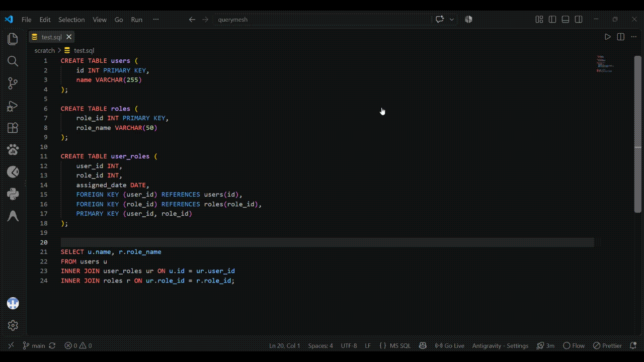The height and width of the screenshot is (362, 644).
Task: Go forward with the right arrow
Action: [x=205, y=20]
